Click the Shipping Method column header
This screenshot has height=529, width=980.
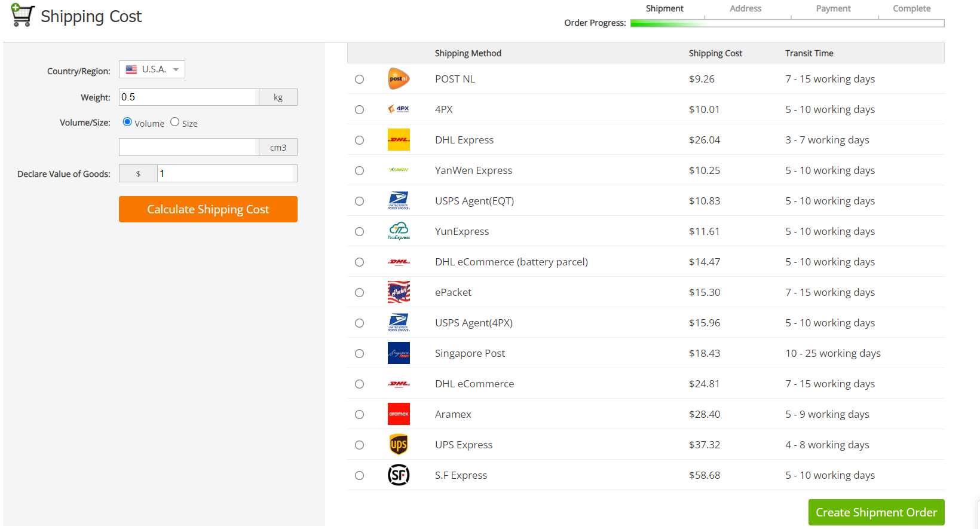coord(468,53)
